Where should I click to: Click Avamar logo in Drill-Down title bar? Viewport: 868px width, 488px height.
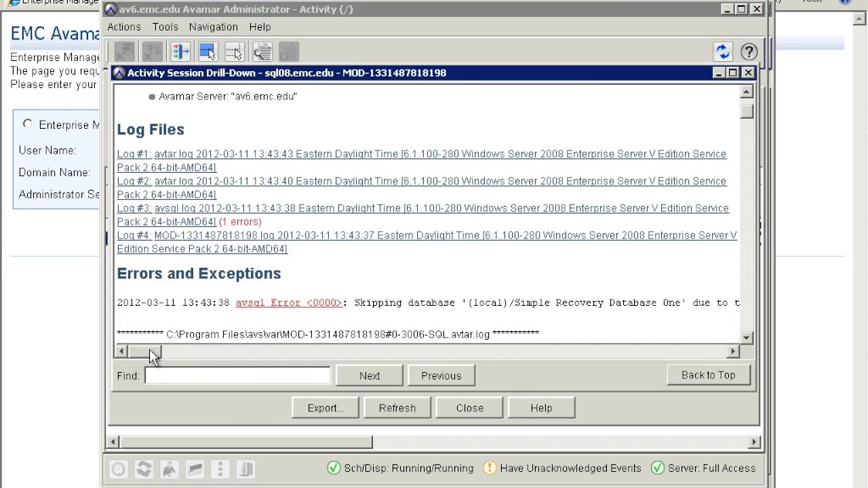click(x=119, y=73)
